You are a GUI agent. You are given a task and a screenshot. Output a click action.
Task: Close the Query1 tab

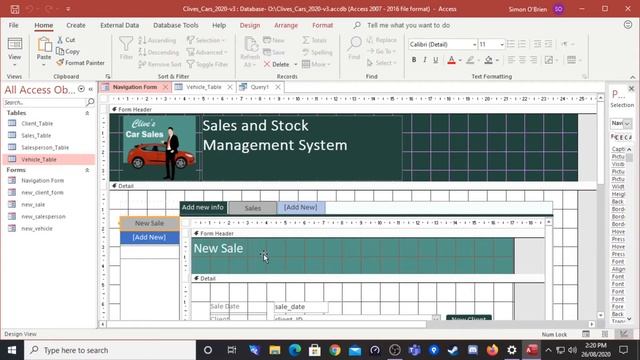[x=278, y=87]
